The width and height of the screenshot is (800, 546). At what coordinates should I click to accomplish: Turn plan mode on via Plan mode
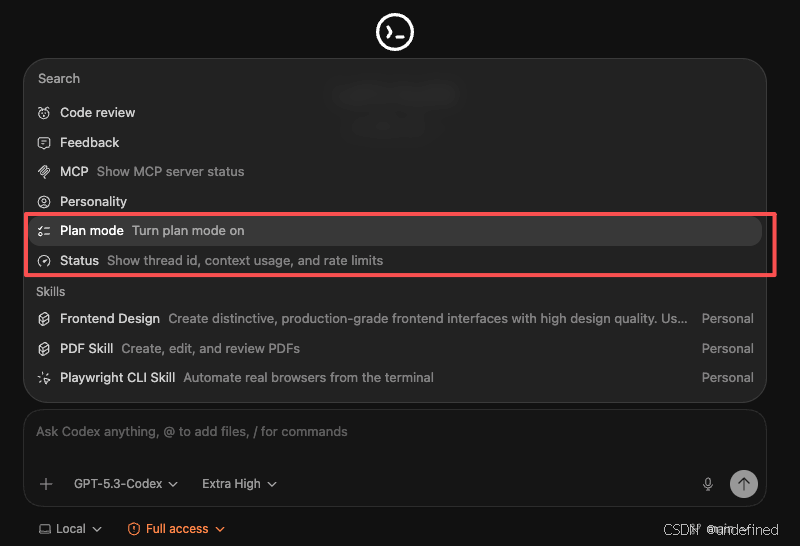point(395,231)
